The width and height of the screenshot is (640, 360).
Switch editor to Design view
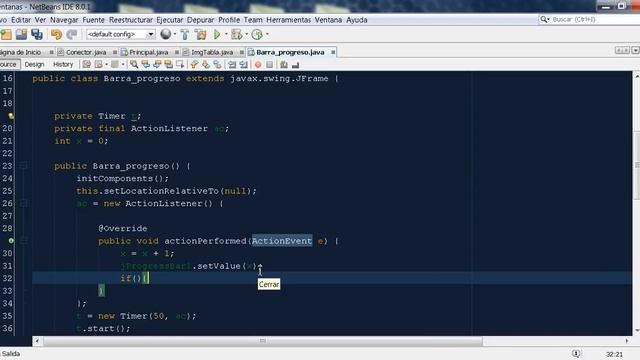coord(34,64)
